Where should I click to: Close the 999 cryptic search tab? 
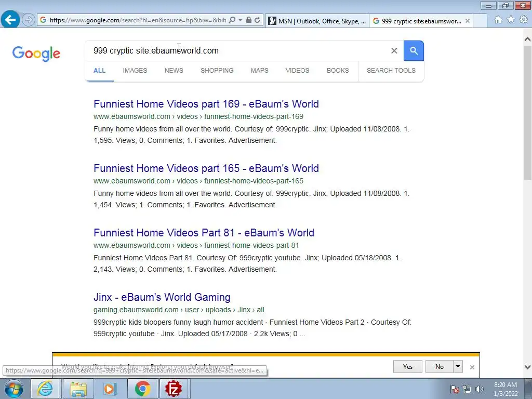click(467, 21)
